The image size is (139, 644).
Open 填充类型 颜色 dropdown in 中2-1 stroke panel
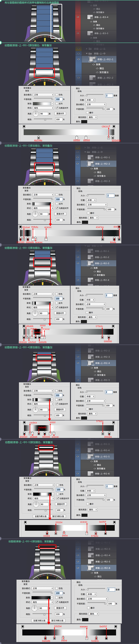pyautogui.click(x=92, y=117)
